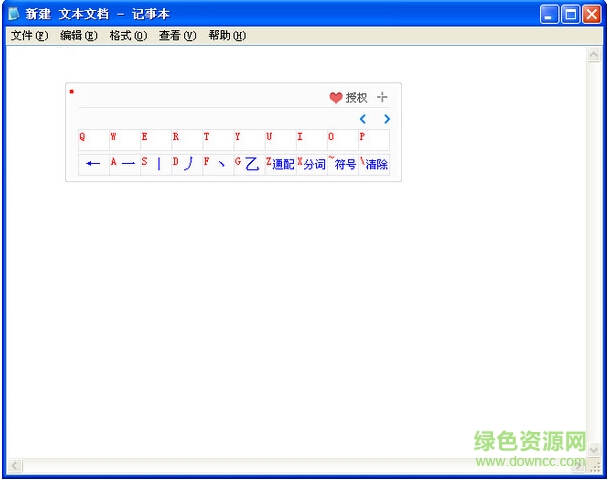Screen dimensions: 609x480
Task: Select the 乙 turning stroke G key
Action: point(248,164)
